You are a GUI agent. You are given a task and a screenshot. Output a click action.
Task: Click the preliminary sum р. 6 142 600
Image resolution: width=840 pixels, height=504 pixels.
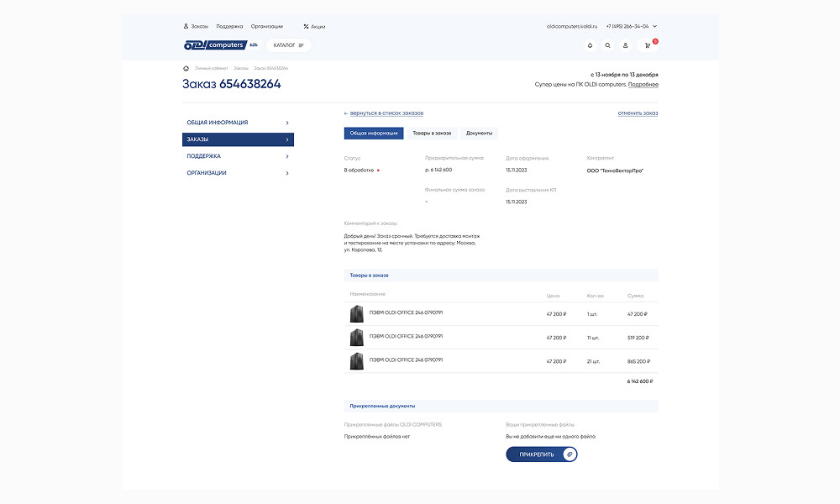(x=438, y=170)
